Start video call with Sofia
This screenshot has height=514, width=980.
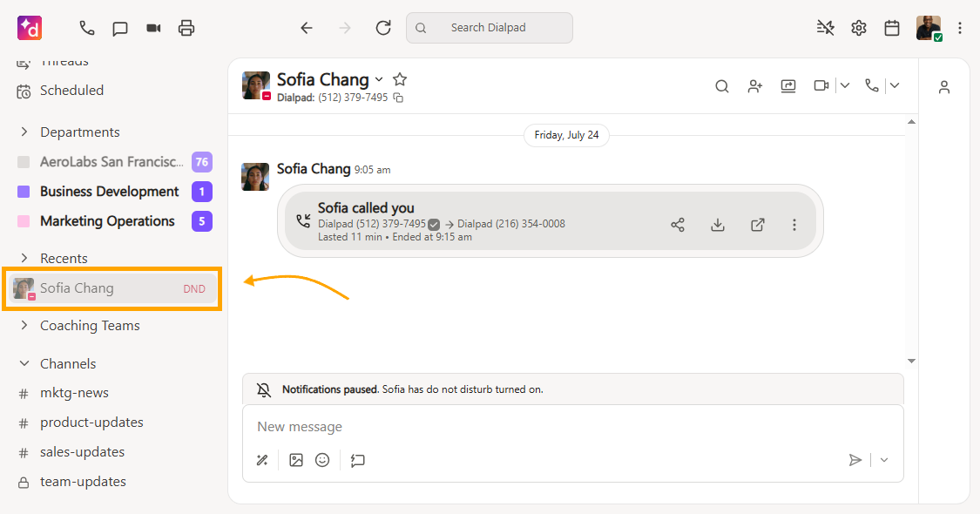821,85
